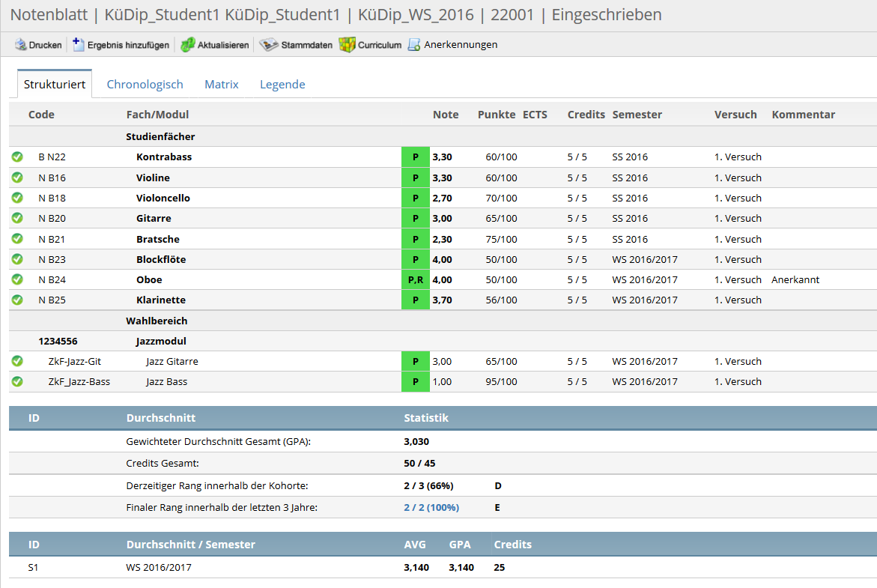Click Credits Gesamt value 50 / 45
The image size is (877, 588).
[x=419, y=463]
